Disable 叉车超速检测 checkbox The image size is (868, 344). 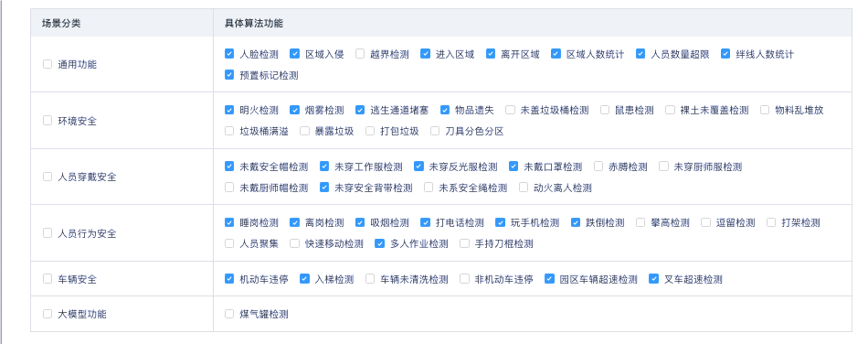pos(654,279)
